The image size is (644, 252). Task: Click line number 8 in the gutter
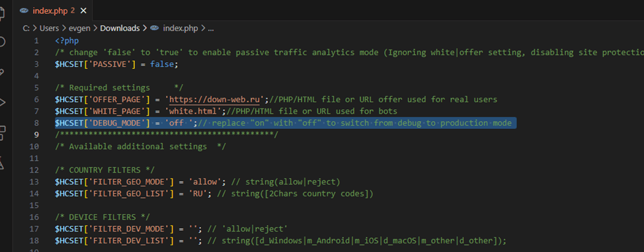tap(36, 123)
